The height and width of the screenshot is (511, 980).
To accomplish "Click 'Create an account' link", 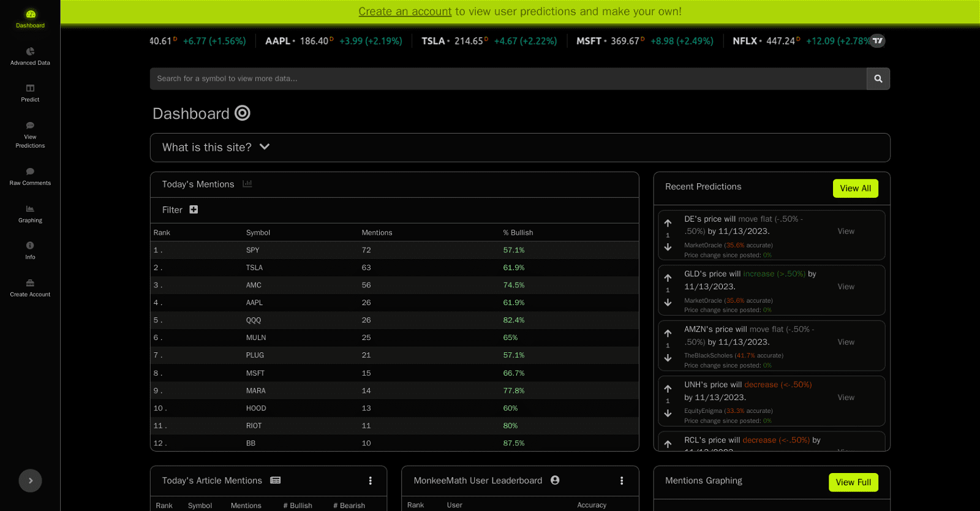I will [405, 12].
